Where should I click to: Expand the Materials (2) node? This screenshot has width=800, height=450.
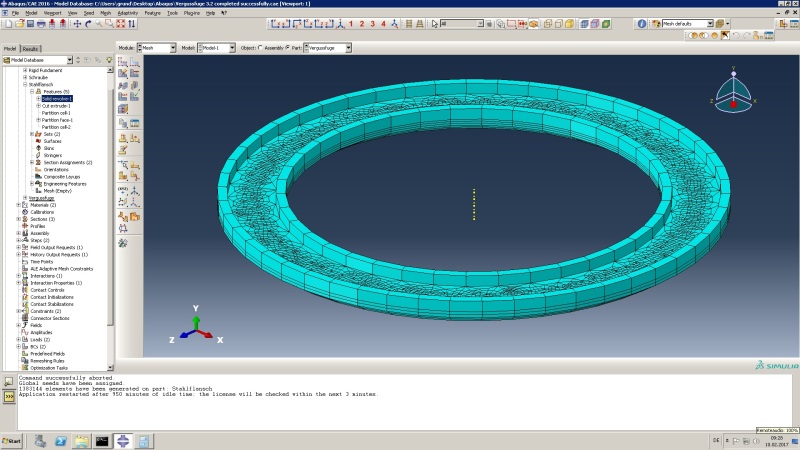18,205
